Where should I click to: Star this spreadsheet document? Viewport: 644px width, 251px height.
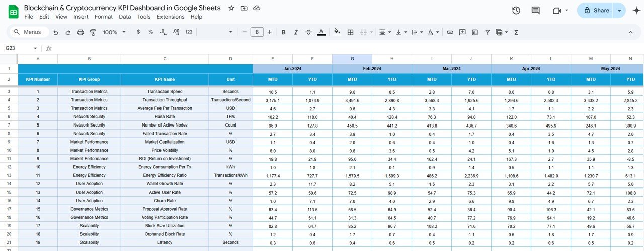click(x=231, y=8)
